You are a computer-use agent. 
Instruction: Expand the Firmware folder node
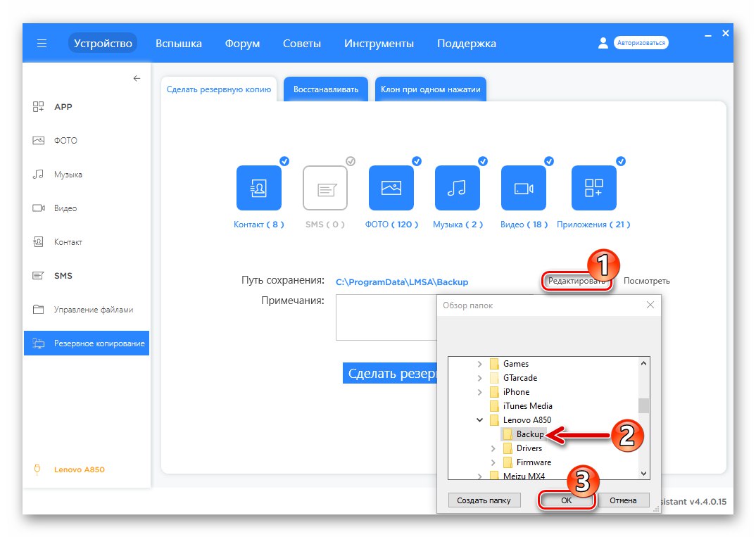point(493,462)
